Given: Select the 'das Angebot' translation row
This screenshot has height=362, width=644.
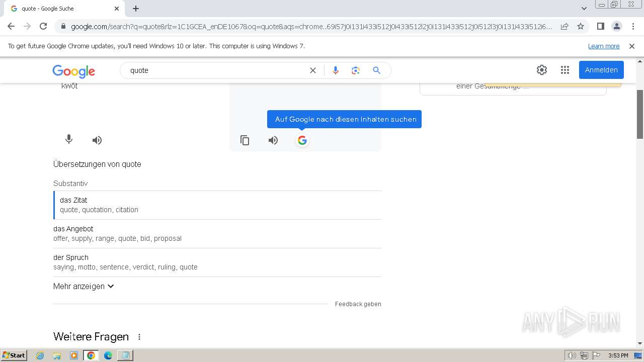Looking at the screenshot, I should point(217,234).
